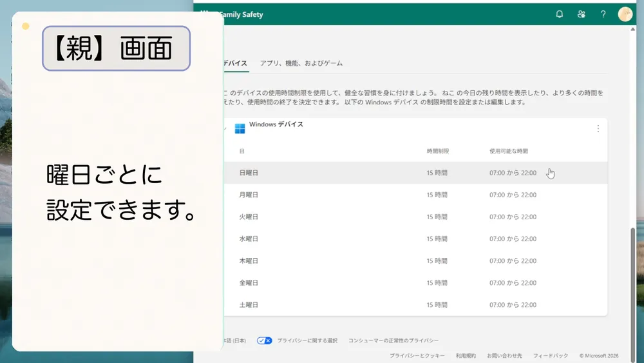Click 15 時間 limit for 月曜日
Screen dimensions: 644x363
point(437,195)
